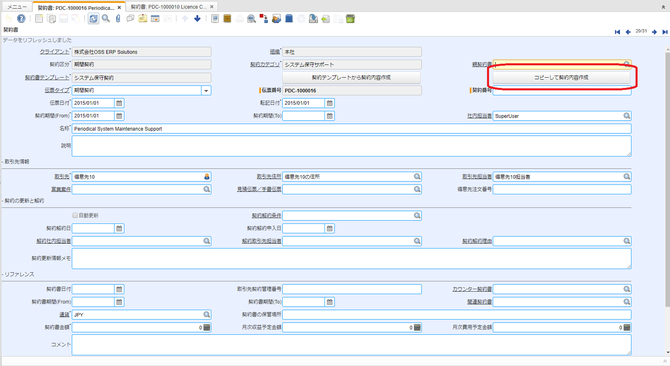Image resolution: width=670 pixels, height=366 pixels.
Task: Close the PDC-1000016 Periodica... tab
Action: click(x=119, y=8)
